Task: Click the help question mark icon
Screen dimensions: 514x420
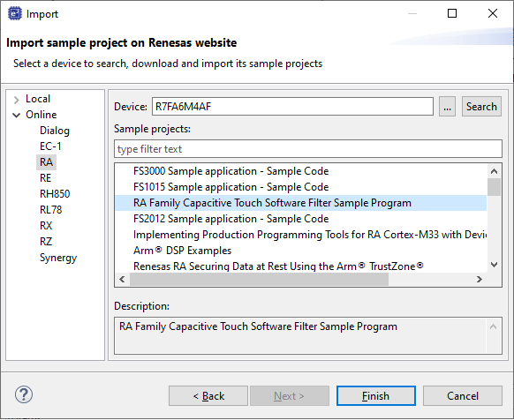Action: [x=24, y=394]
